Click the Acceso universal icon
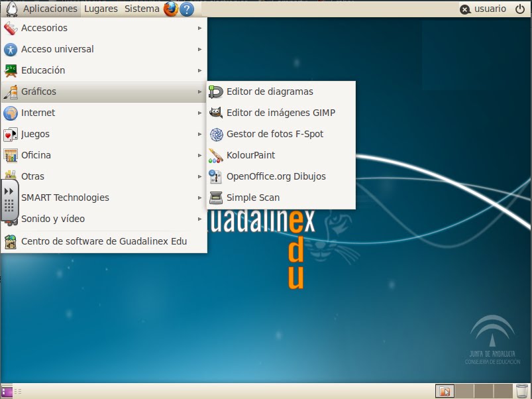 (11, 50)
